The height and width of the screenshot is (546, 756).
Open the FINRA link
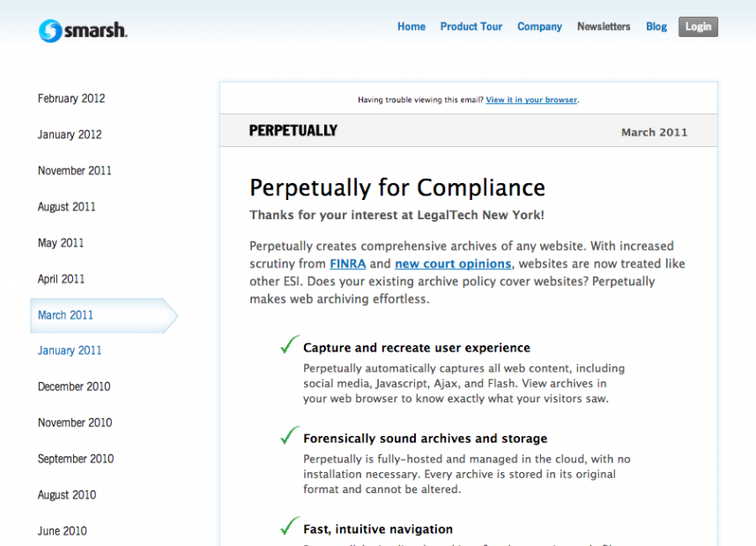coord(347,264)
